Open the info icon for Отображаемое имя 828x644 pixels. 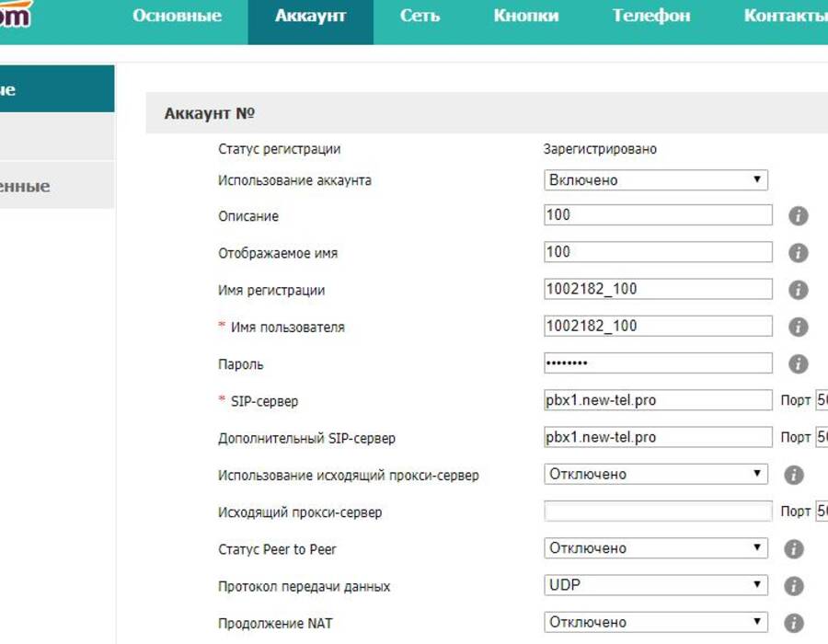pyautogui.click(x=798, y=253)
